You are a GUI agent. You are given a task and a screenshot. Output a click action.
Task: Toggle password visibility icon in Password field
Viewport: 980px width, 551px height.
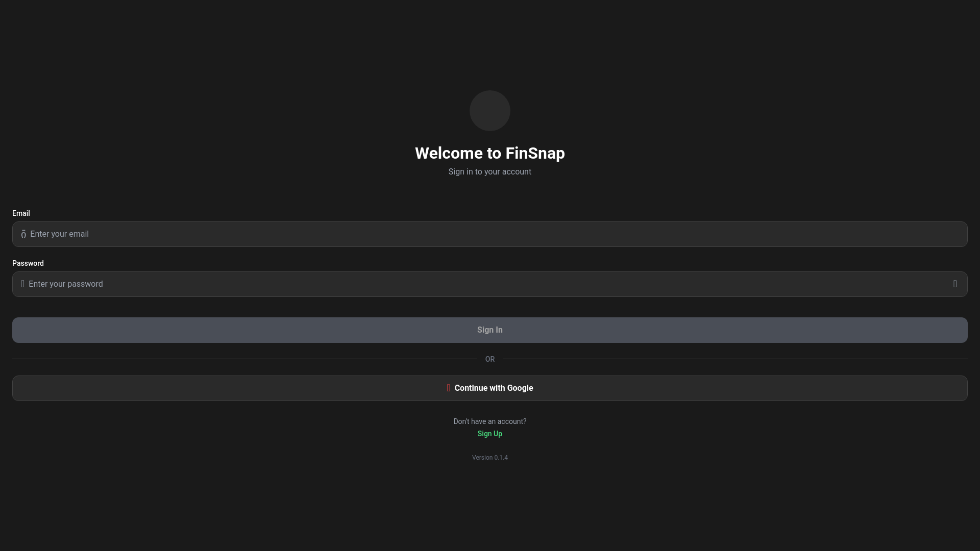click(955, 284)
